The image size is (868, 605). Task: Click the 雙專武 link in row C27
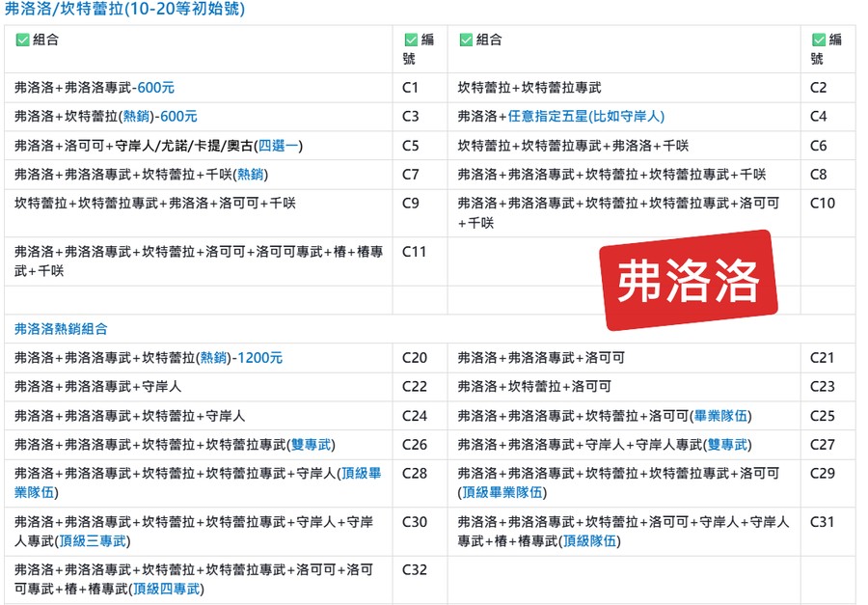pyautogui.click(x=728, y=445)
